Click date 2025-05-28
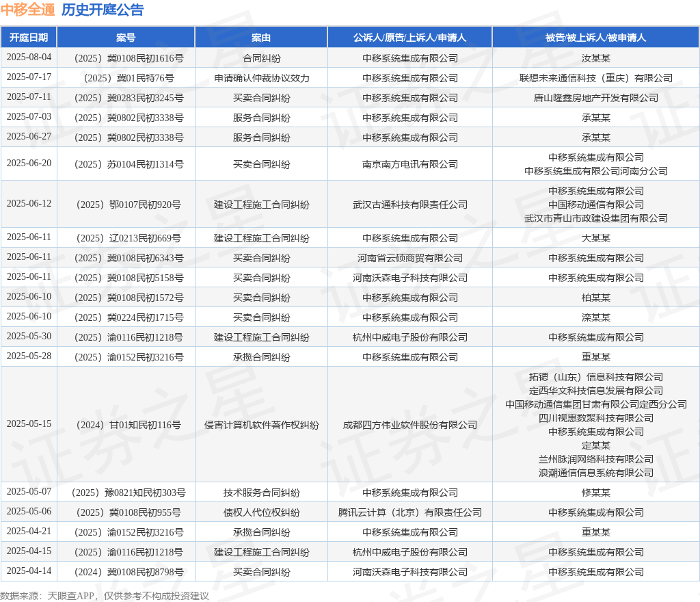The image size is (700, 602). tap(29, 356)
